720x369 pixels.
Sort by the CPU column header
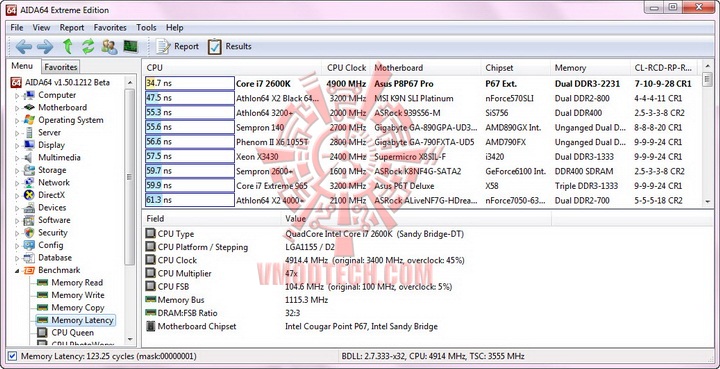232,67
